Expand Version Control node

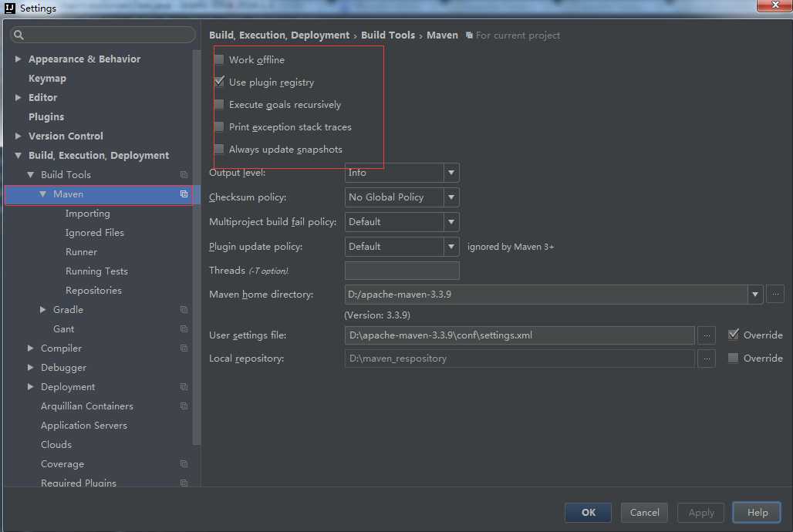pyautogui.click(x=19, y=136)
